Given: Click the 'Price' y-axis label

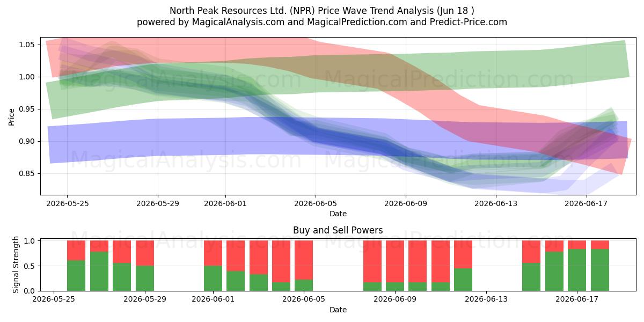Looking at the screenshot, I should (12, 116).
